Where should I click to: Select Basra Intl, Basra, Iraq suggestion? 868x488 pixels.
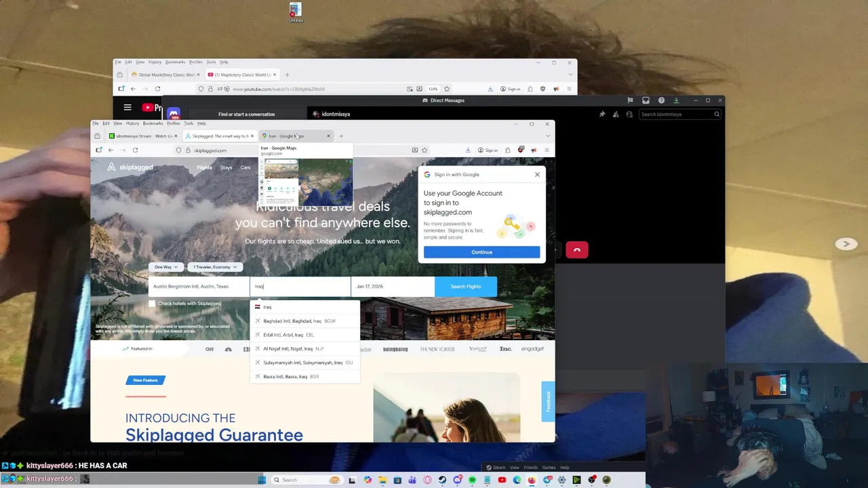(305, 377)
